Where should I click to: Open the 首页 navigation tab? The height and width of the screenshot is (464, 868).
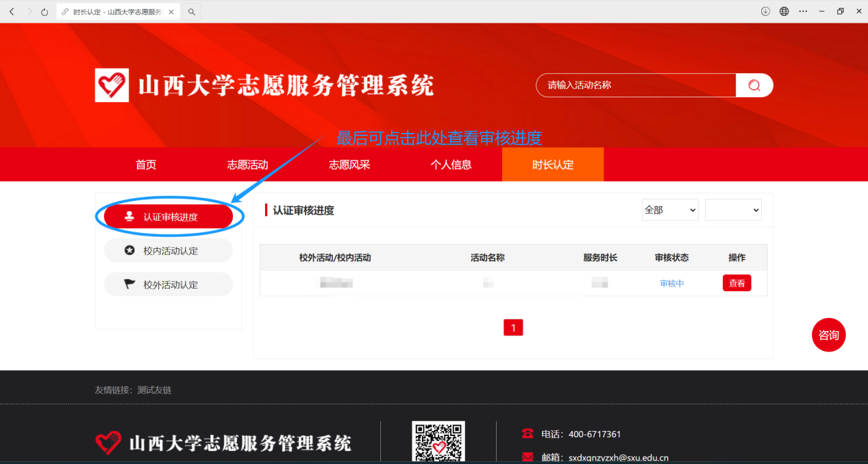pos(146,164)
